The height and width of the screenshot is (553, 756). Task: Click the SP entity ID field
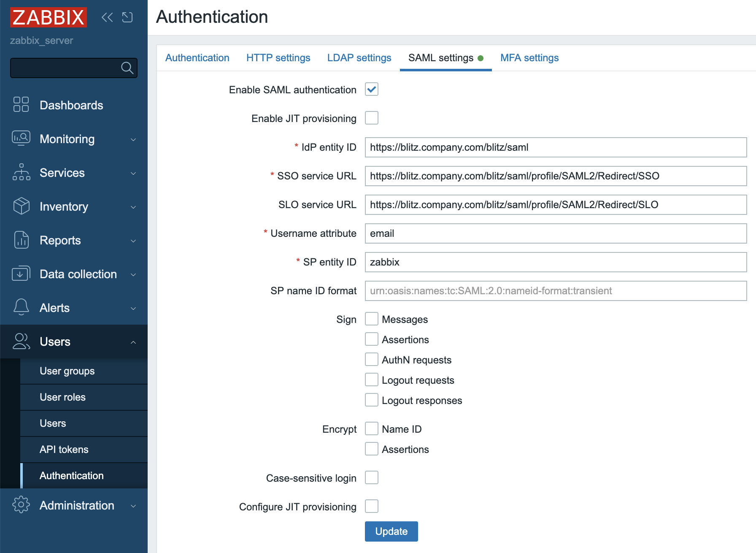point(556,262)
